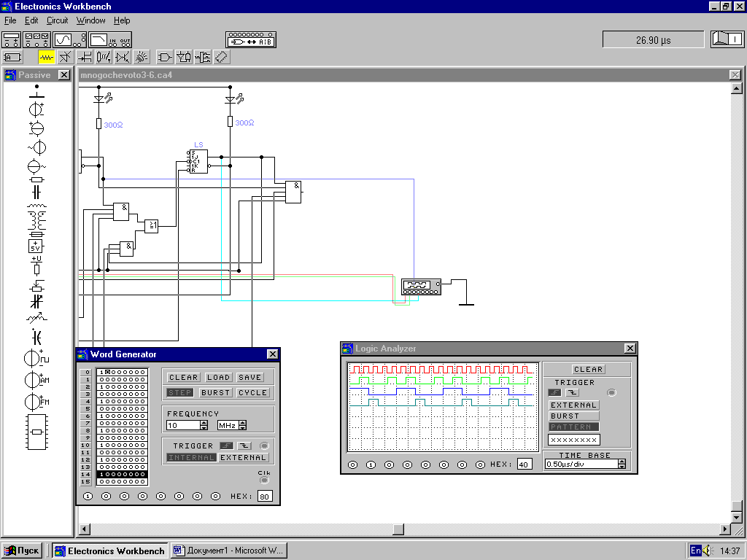Adjust time base stepper in Logic Analyzer
Viewport: 747px width, 560px height.
point(622,464)
